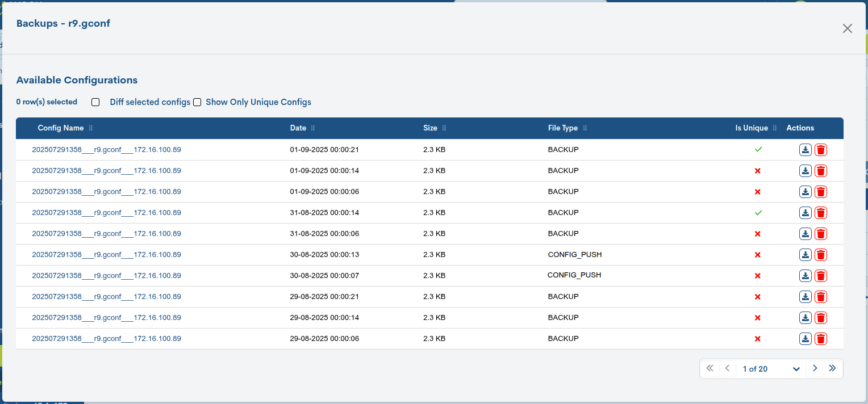Viewport: 868px width, 404px height.
Task: Open the first 202507291358 config name link
Action: 106,149
